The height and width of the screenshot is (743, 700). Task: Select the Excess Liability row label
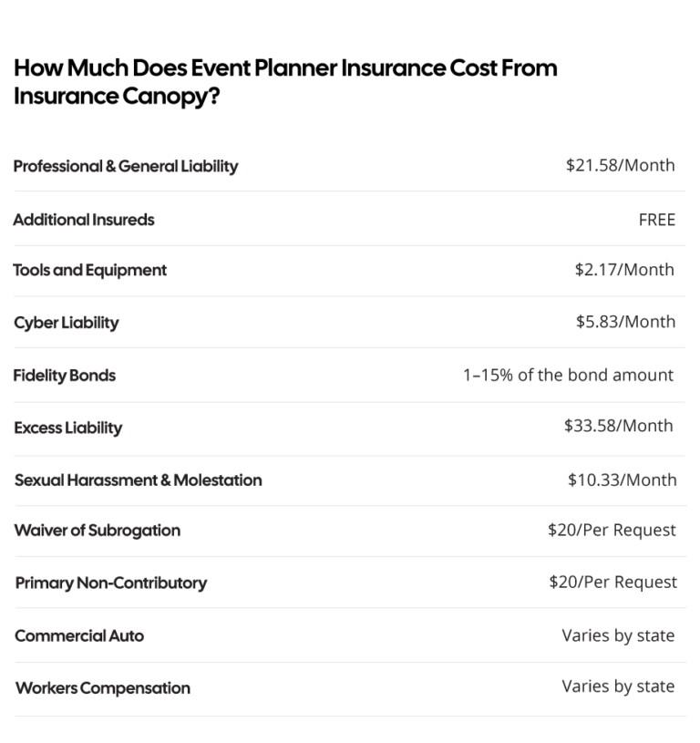(x=68, y=428)
